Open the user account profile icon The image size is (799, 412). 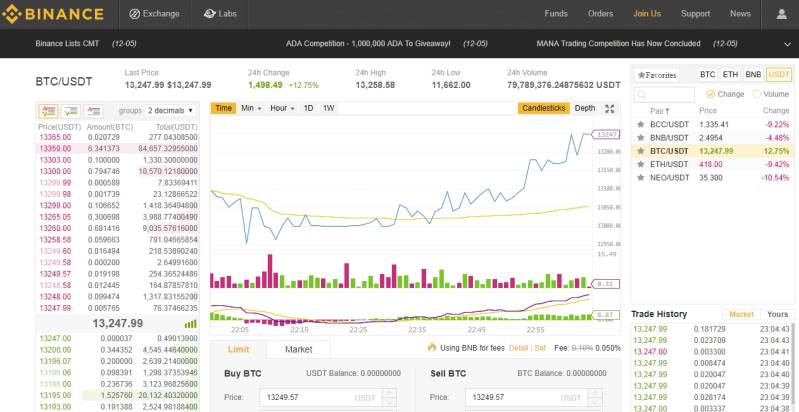click(781, 14)
